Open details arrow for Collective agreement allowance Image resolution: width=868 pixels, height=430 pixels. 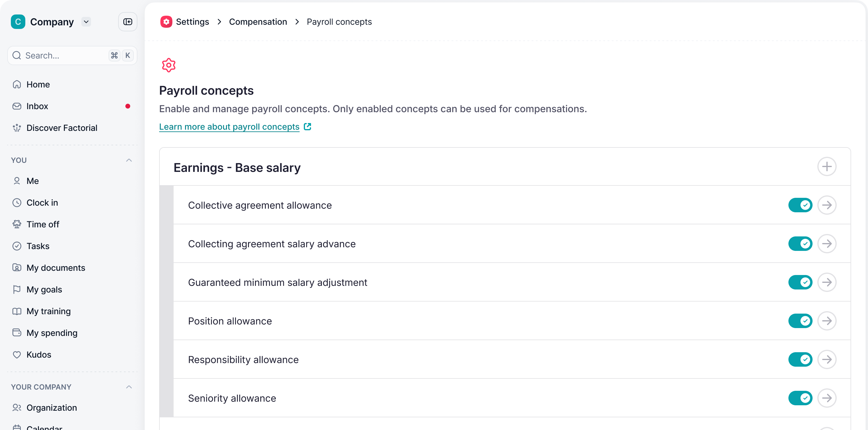[828, 205]
